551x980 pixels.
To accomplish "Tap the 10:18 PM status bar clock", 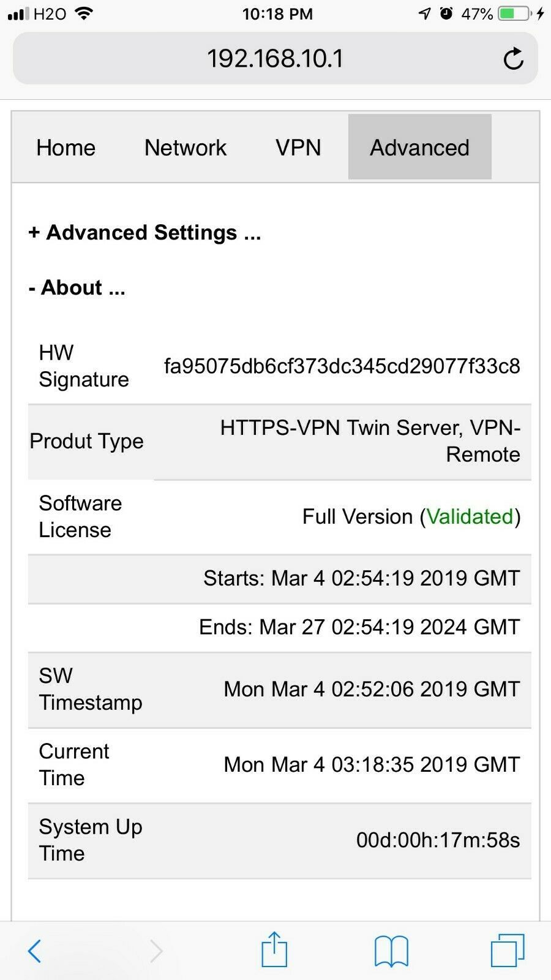I will pos(277,13).
